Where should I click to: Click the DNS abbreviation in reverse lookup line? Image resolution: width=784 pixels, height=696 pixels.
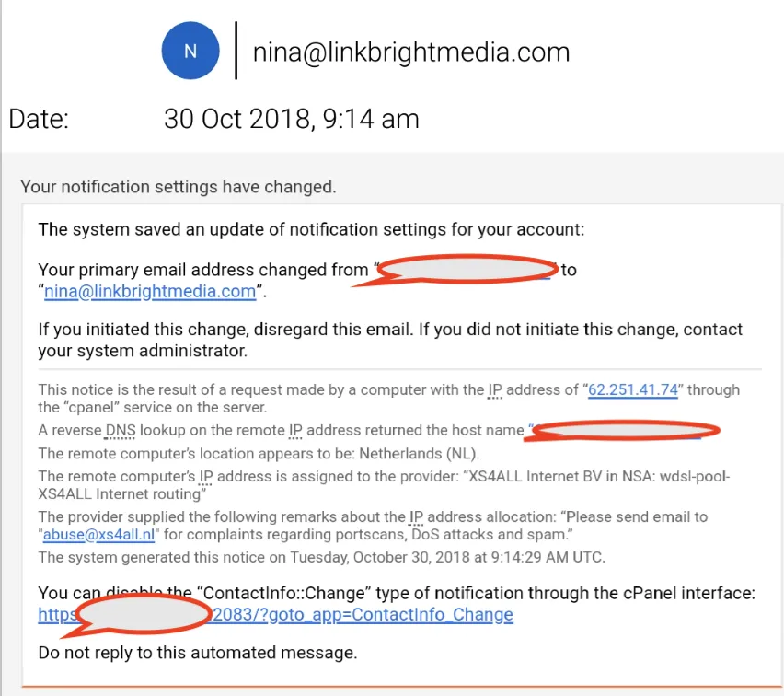tap(120, 430)
